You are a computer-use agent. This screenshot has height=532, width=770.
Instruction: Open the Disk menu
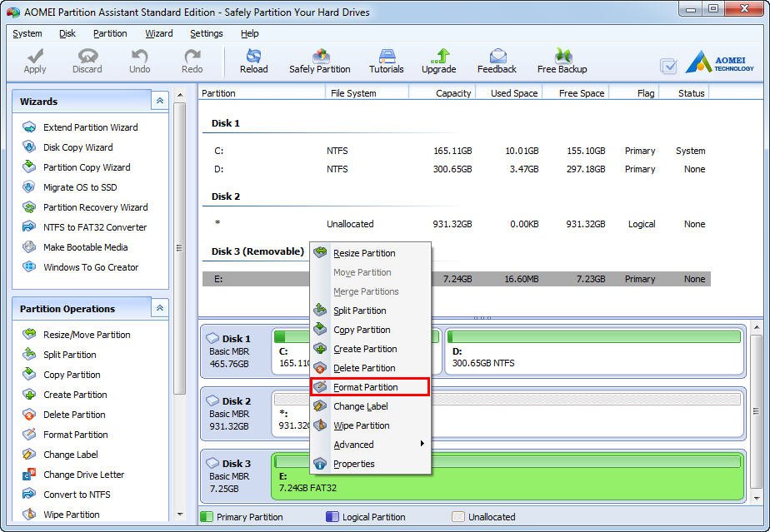[x=67, y=33]
